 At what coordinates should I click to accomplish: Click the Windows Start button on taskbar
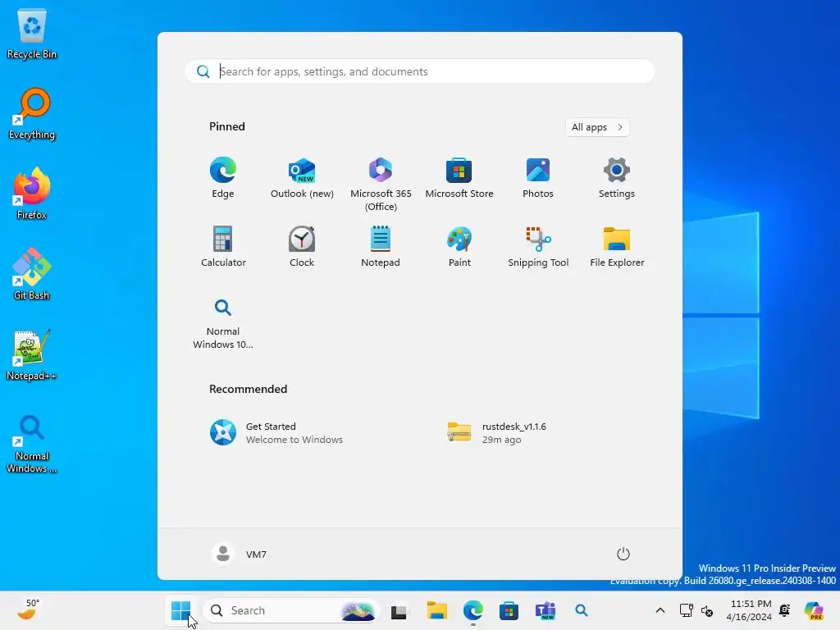180,610
